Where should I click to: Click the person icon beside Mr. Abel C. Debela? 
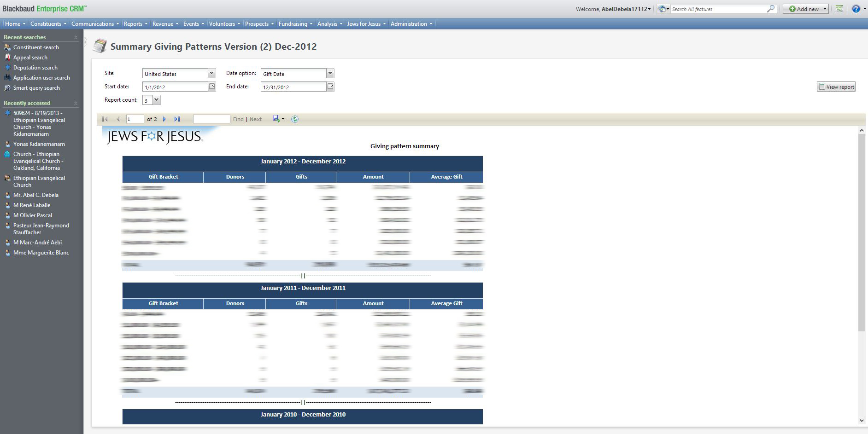tap(7, 195)
